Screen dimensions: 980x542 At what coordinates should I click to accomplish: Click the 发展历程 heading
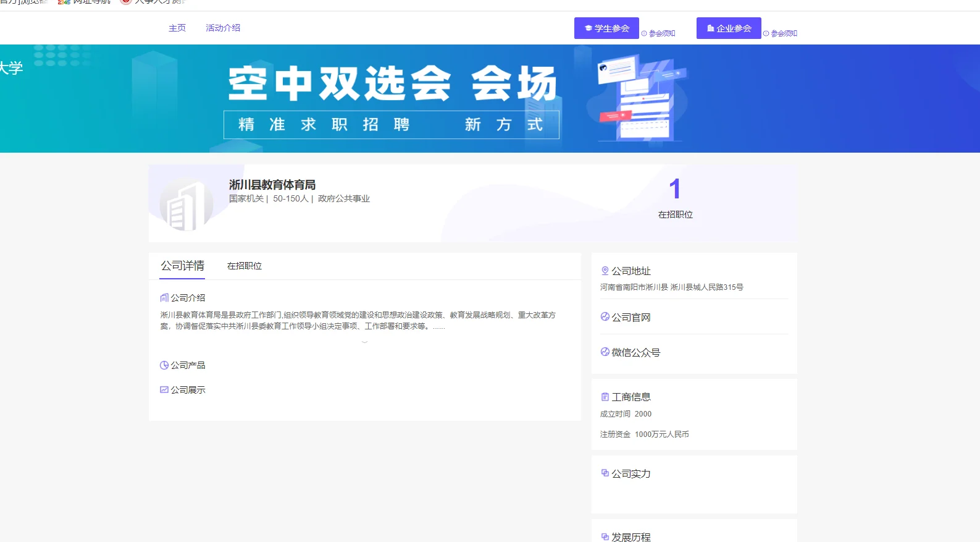pyautogui.click(x=631, y=537)
